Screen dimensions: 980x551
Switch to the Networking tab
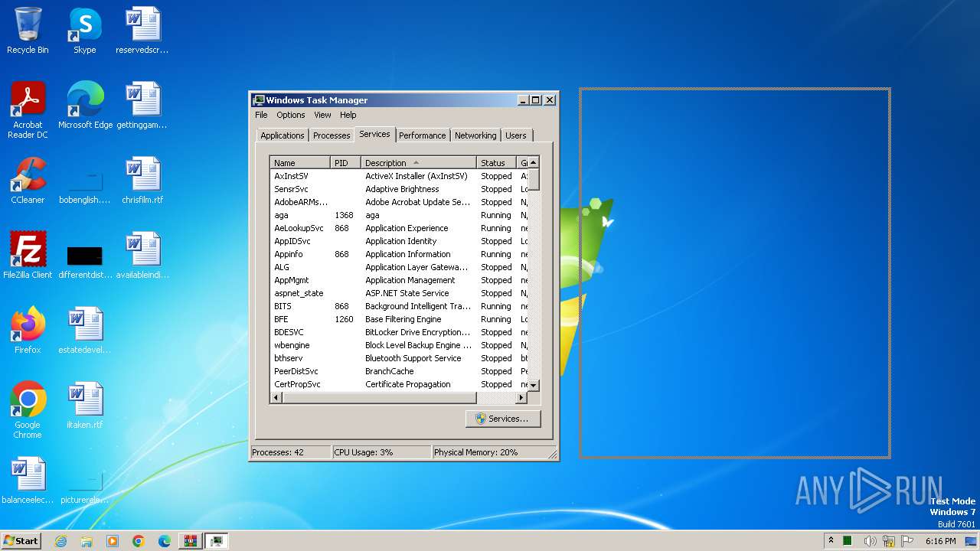[x=475, y=135]
